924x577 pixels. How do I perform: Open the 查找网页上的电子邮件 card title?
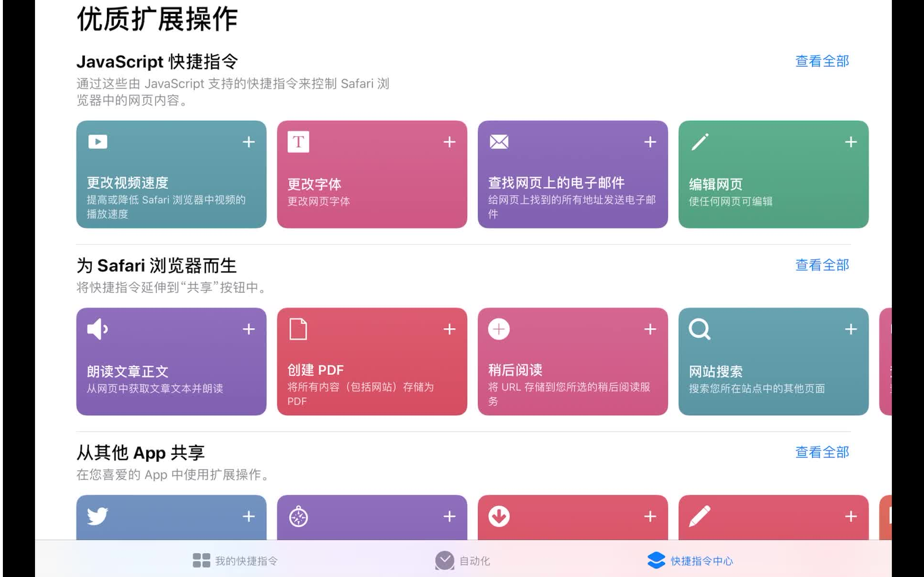pos(556,183)
